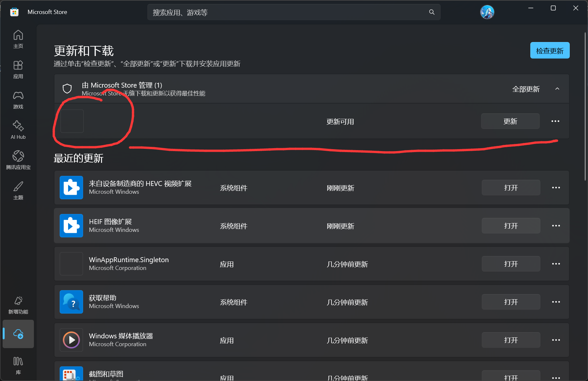Open the Games (游戏) section

(x=18, y=100)
